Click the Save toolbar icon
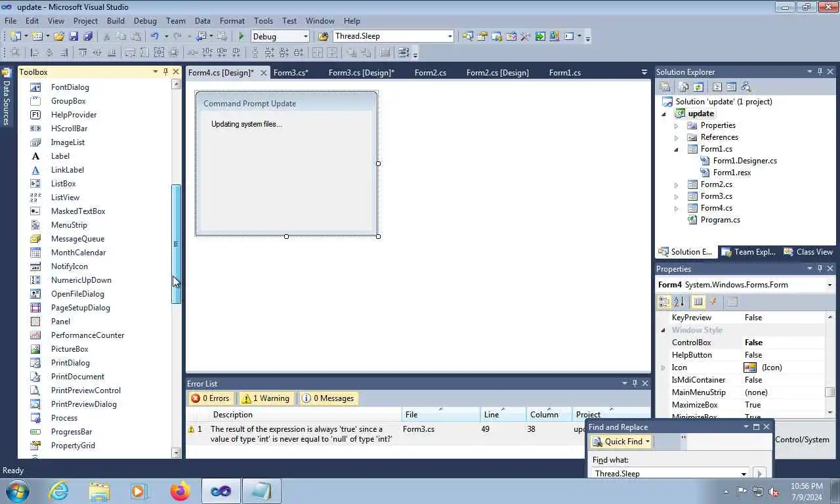The width and height of the screenshot is (840, 504). pyautogui.click(x=73, y=37)
